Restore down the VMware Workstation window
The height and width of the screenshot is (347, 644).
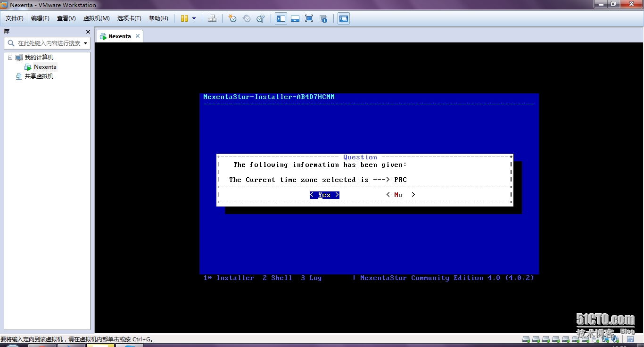tap(613, 4)
